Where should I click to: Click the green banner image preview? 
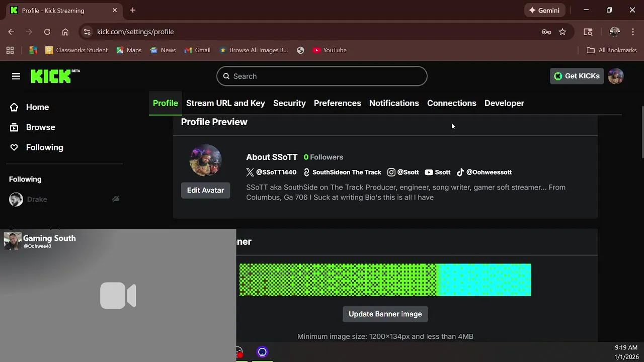(385, 280)
